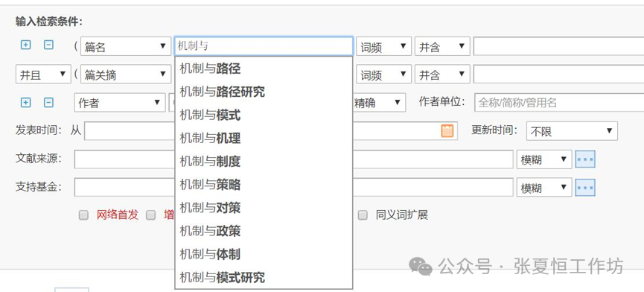
Task: Choose suggestion 机制与模式
Action: (x=264, y=115)
